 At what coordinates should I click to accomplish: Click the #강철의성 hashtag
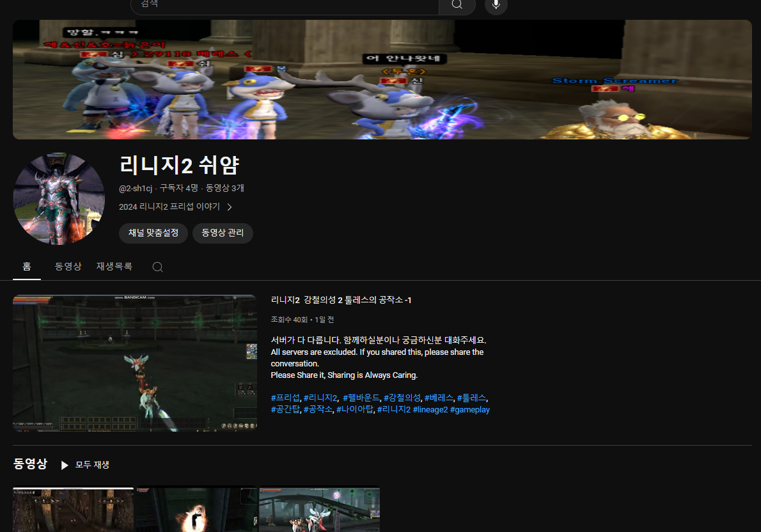(x=402, y=398)
